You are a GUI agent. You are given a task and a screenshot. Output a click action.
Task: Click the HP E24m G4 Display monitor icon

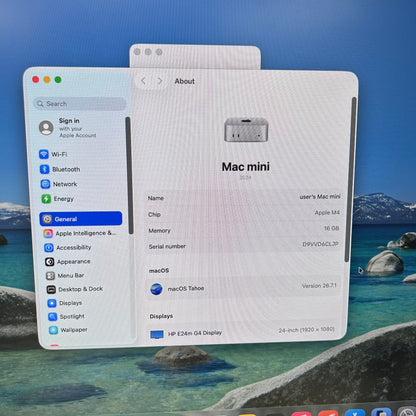(x=157, y=334)
